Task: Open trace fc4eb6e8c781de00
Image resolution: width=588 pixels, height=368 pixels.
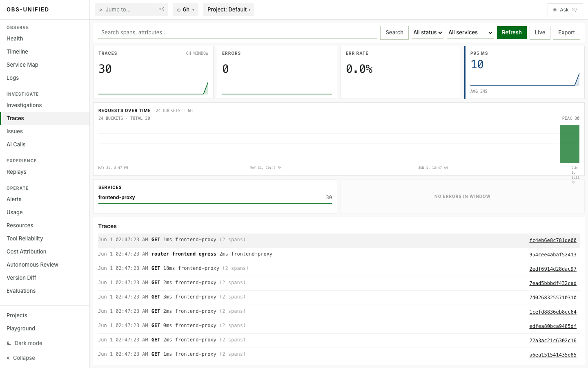Action: (x=553, y=240)
